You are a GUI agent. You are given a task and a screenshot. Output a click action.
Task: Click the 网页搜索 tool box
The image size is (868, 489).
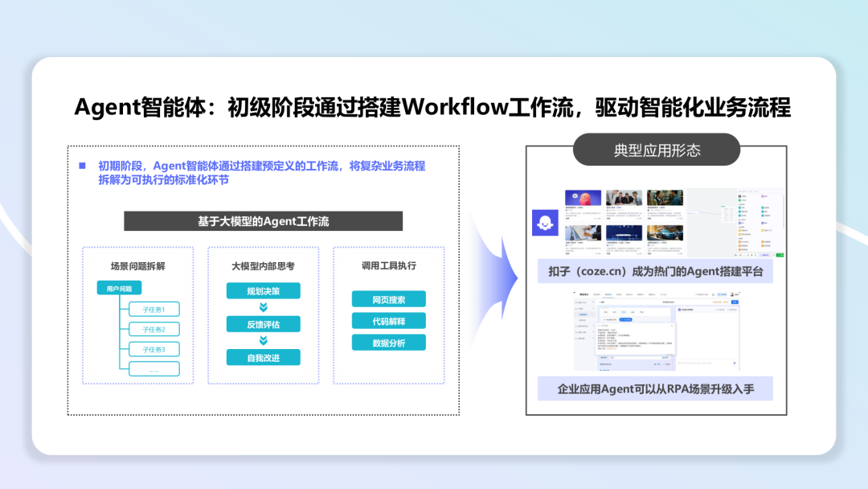coord(389,299)
